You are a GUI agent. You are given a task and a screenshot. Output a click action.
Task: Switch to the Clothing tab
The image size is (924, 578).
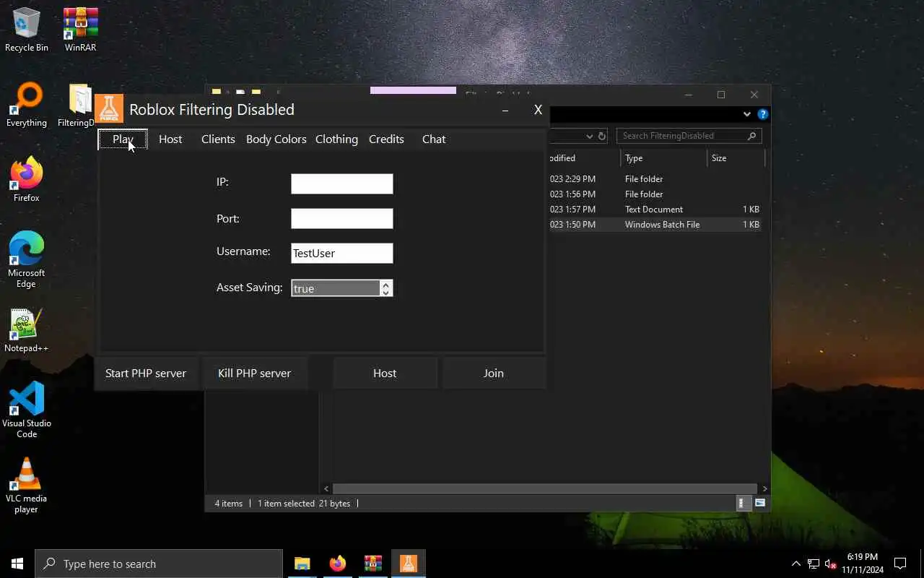click(336, 139)
